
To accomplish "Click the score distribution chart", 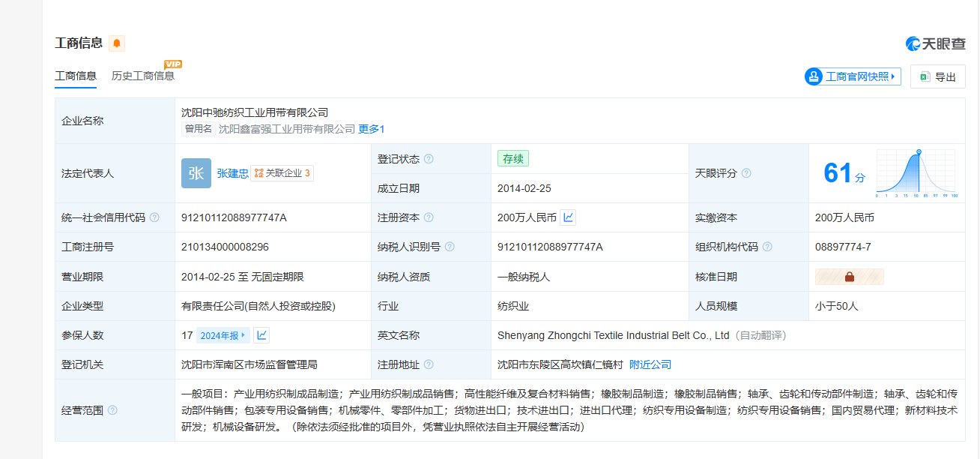I will pyautogui.click(x=916, y=173).
